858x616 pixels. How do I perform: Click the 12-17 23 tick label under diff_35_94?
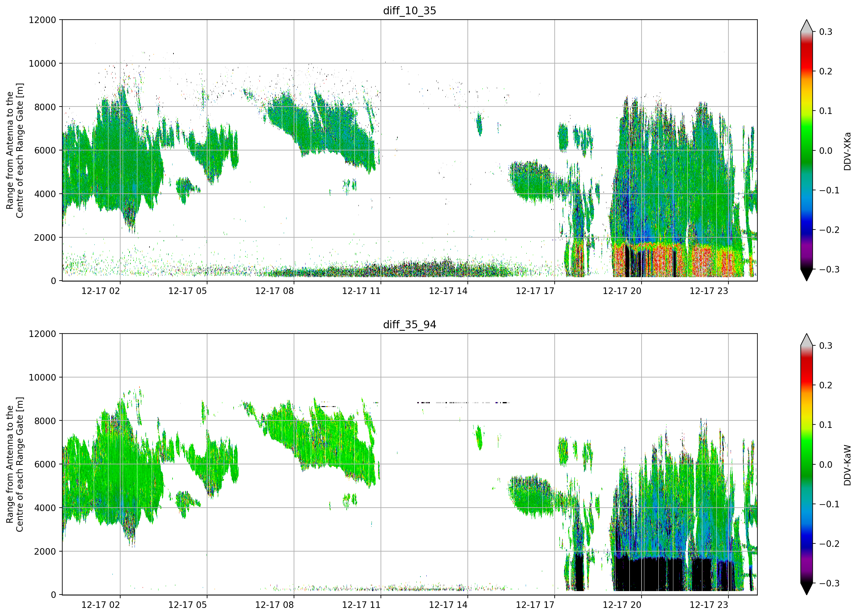tap(709, 605)
